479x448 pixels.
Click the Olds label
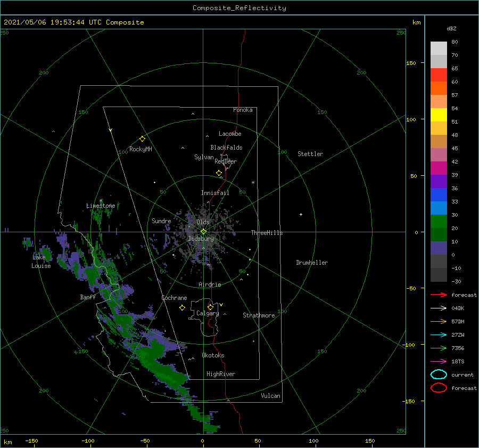(203, 222)
